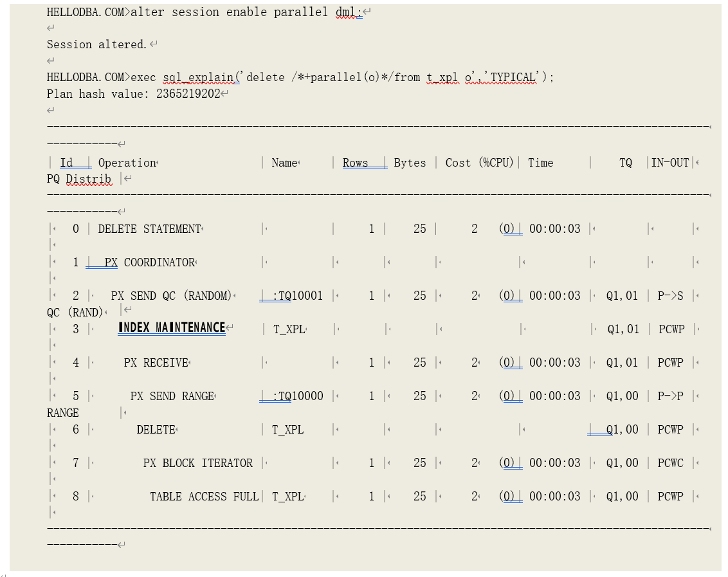Click Id 8 in the plan table
Image resolution: width=728 pixels, height=577 pixels.
[x=76, y=497]
